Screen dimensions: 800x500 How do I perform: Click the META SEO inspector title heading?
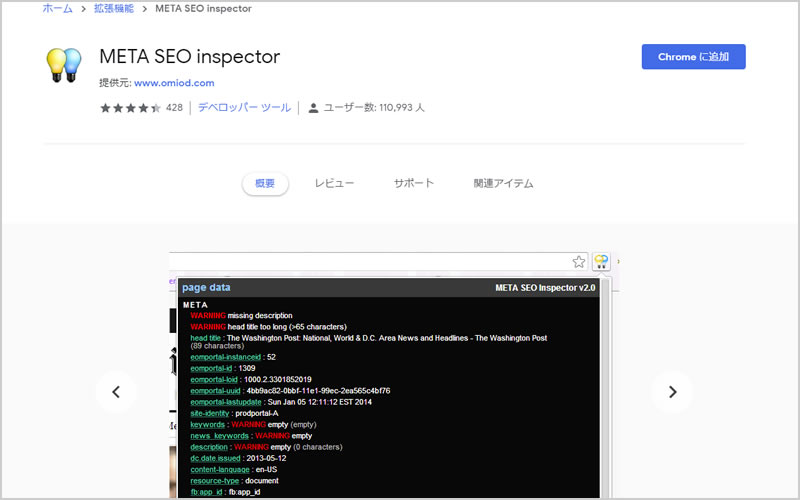[x=189, y=57]
